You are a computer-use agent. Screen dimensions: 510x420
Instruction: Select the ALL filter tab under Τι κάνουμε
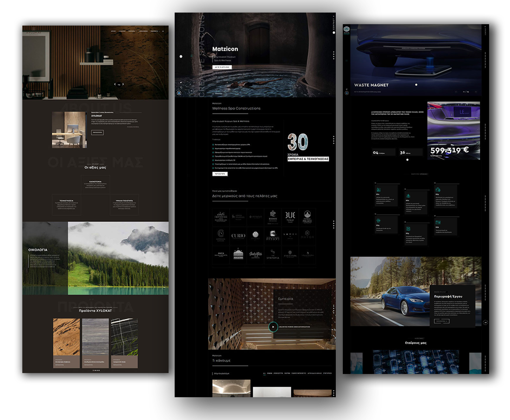(x=264, y=373)
